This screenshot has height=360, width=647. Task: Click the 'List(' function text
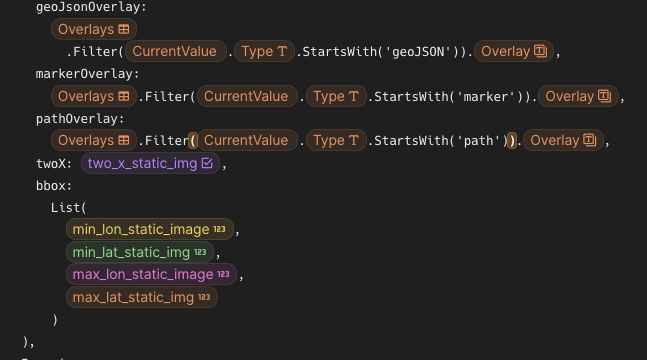[x=68, y=208]
